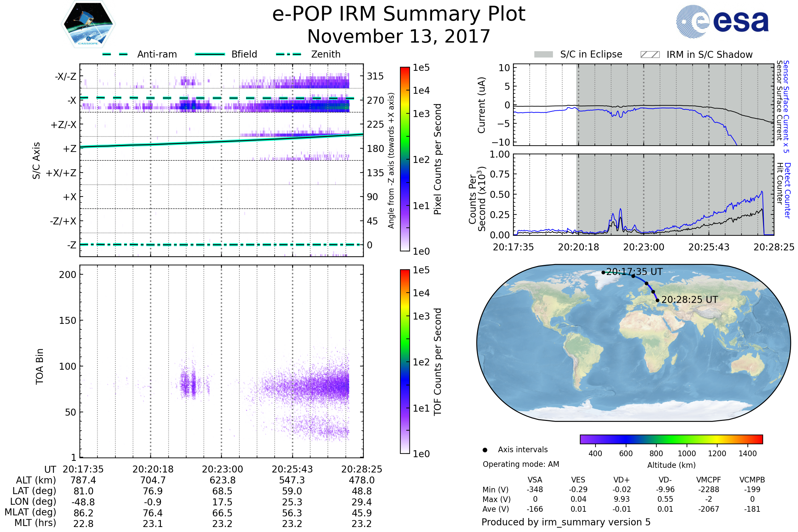Click the ESA logo
The height and width of the screenshot is (532, 798).
722,22
